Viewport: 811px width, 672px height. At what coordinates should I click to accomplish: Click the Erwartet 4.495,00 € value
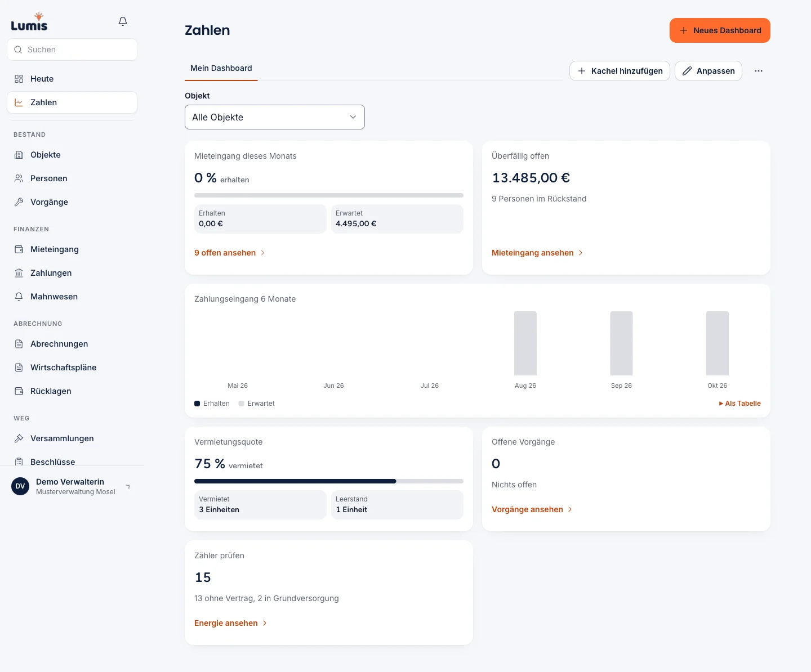coord(356,223)
